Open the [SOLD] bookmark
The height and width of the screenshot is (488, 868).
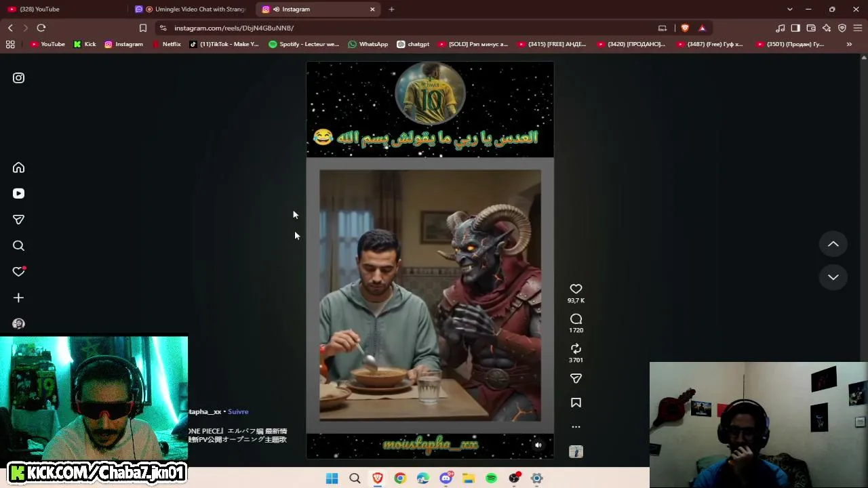click(x=473, y=44)
